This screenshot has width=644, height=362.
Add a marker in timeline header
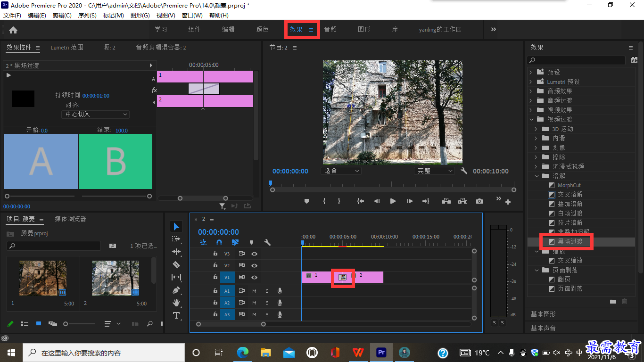[251, 242]
